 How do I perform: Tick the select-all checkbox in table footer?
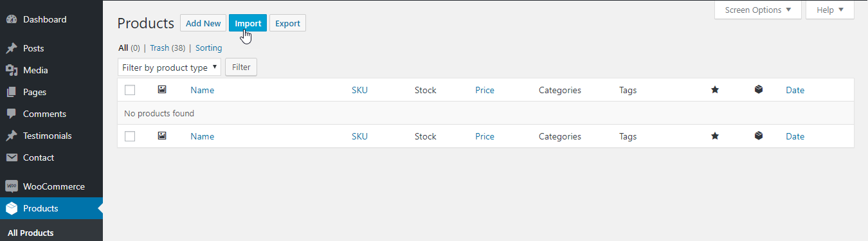coord(130,136)
